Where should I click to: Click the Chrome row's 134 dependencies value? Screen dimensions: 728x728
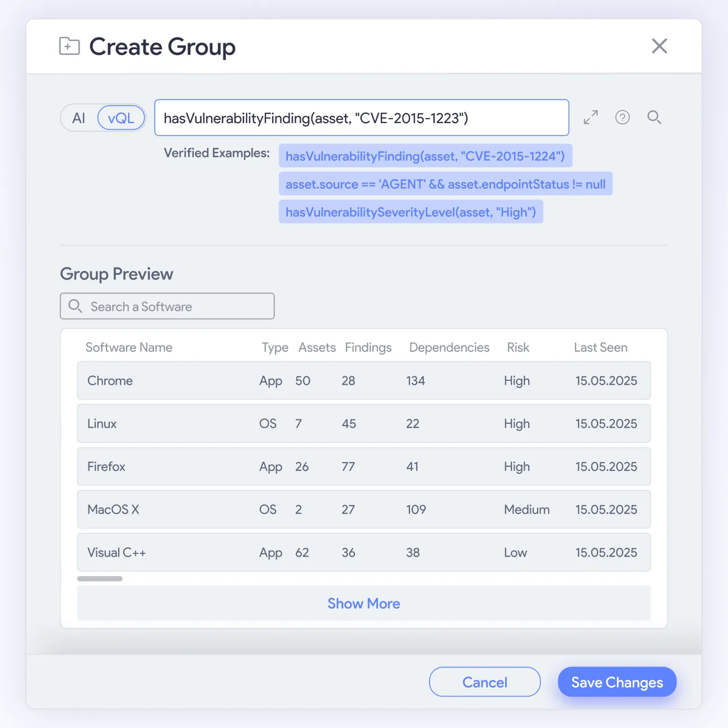[416, 381]
